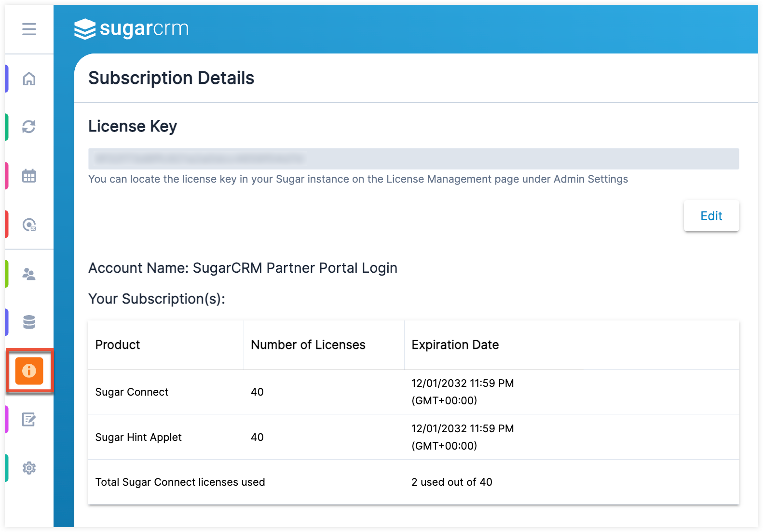Click the Account Name line
This screenshot has width=763, height=532.
tap(243, 268)
